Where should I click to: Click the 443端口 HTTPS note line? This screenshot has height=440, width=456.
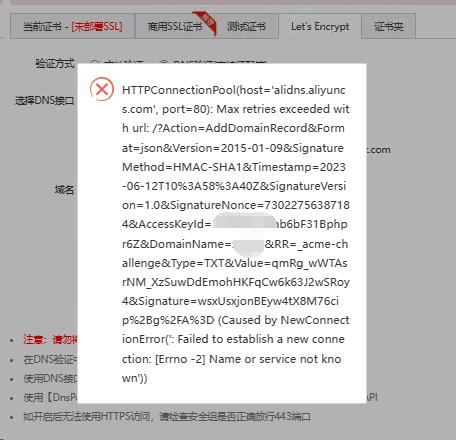[167, 416]
